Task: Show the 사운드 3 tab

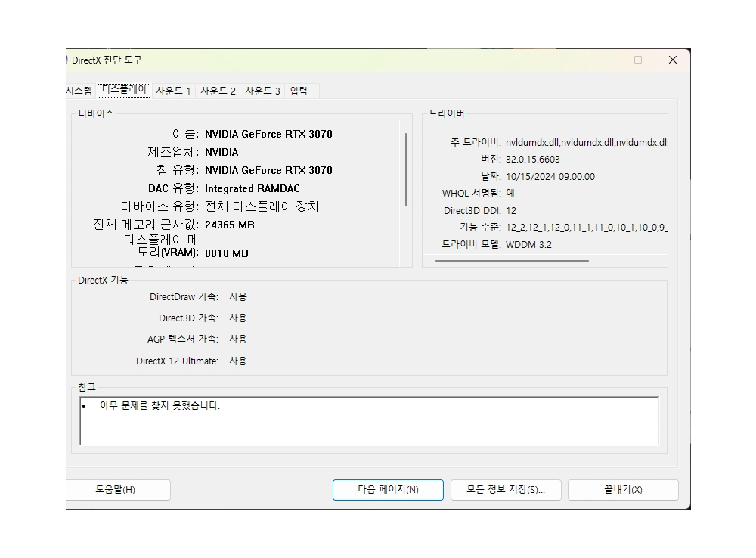Action: (262, 91)
